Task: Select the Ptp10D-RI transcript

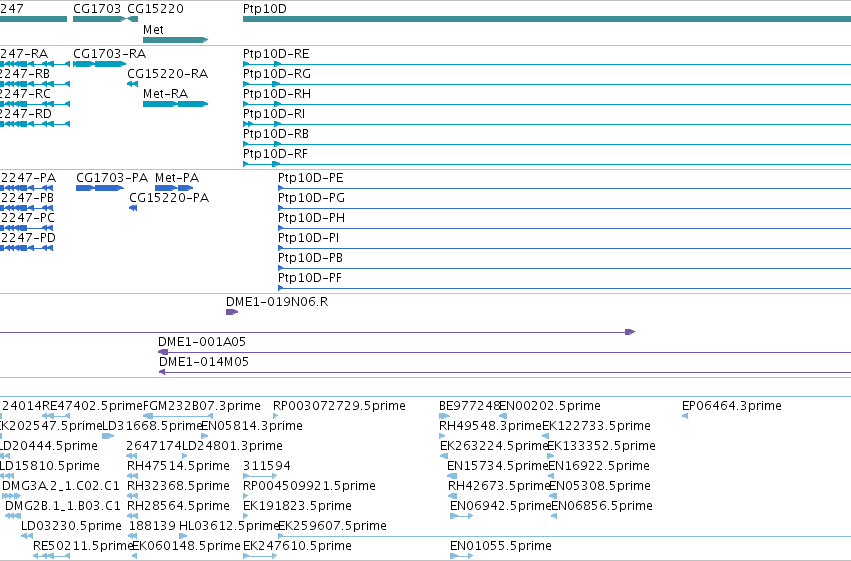Action: [x=547, y=124]
